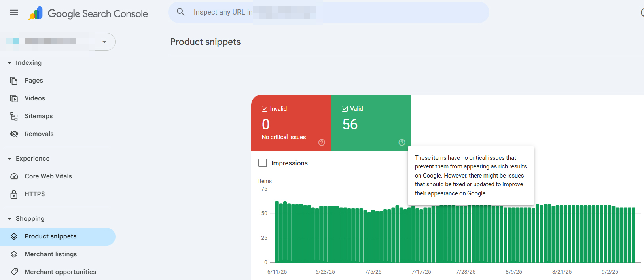Click the Pages icon in sidebar
Viewport: 644px width, 280px height.
14,81
